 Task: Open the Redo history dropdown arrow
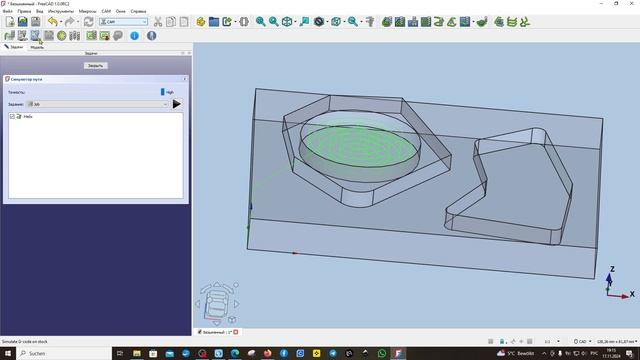pyautogui.click(x=78, y=22)
